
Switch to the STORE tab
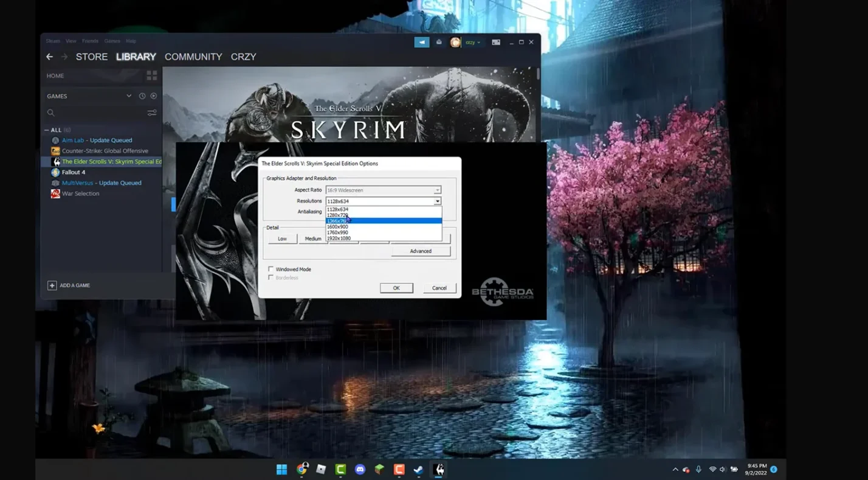coord(91,57)
